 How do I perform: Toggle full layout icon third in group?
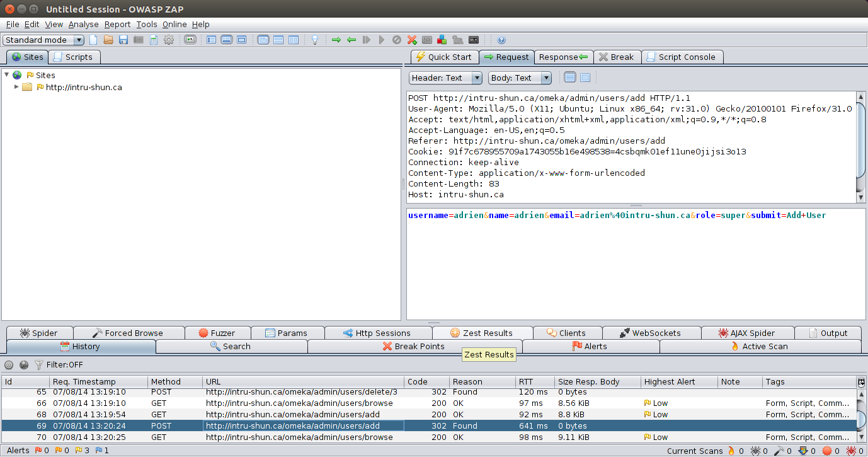(241, 40)
